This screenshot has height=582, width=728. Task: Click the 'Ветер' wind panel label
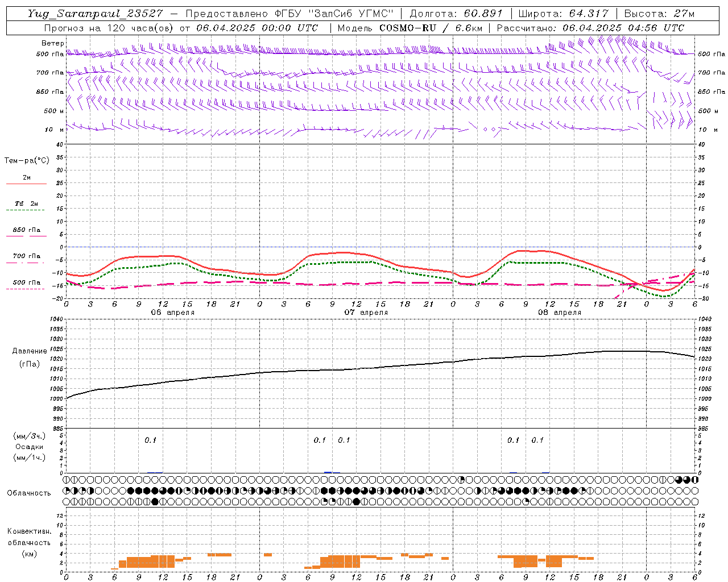click(53, 43)
